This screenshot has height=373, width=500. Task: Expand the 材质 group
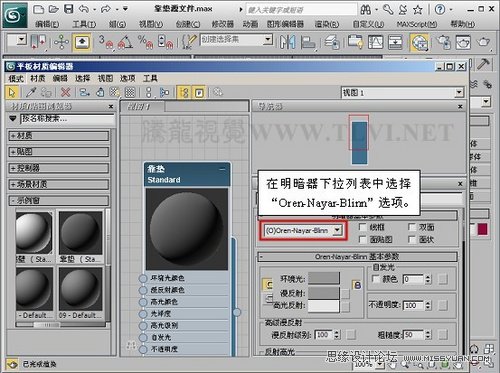click(58, 136)
